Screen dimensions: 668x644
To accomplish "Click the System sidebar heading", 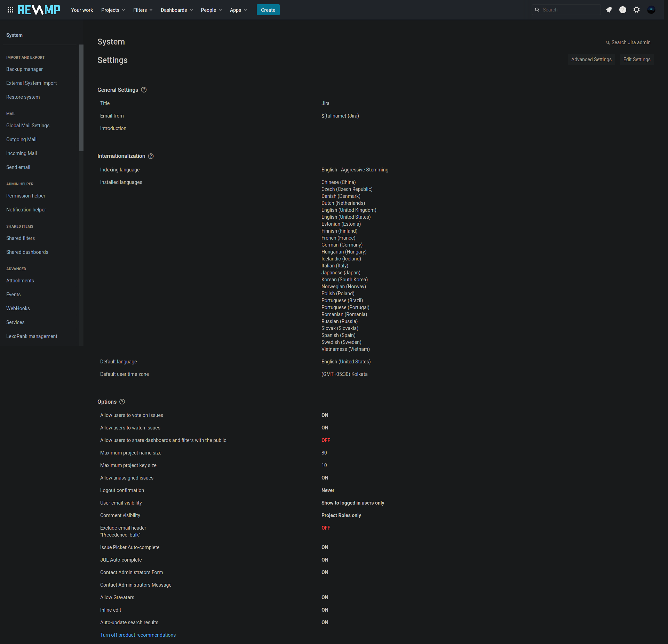I will [x=14, y=35].
